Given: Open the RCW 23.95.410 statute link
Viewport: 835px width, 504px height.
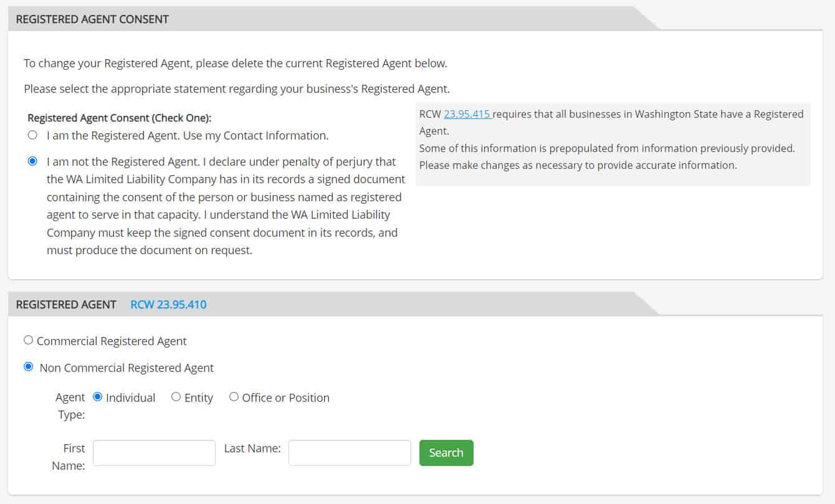Looking at the screenshot, I should [168, 305].
